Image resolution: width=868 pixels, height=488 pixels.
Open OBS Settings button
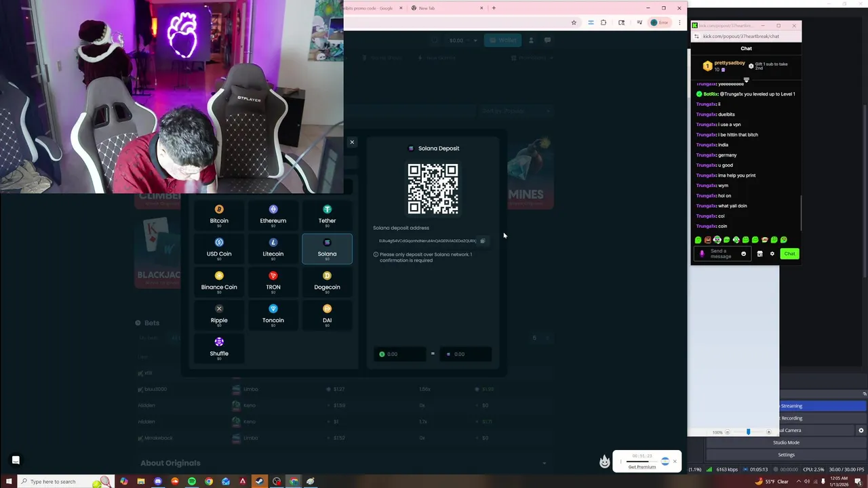tap(786, 455)
